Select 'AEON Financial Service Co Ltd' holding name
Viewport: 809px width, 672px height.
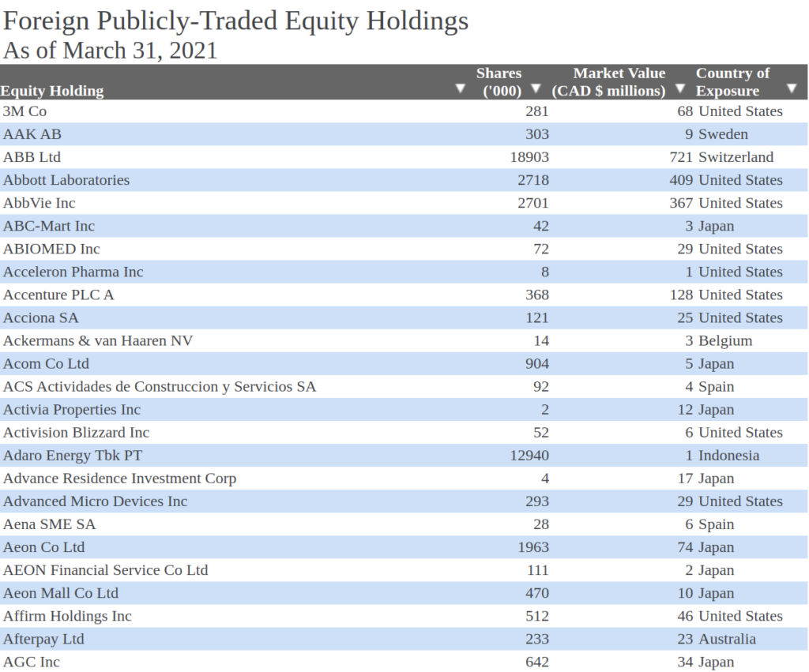coord(106,570)
